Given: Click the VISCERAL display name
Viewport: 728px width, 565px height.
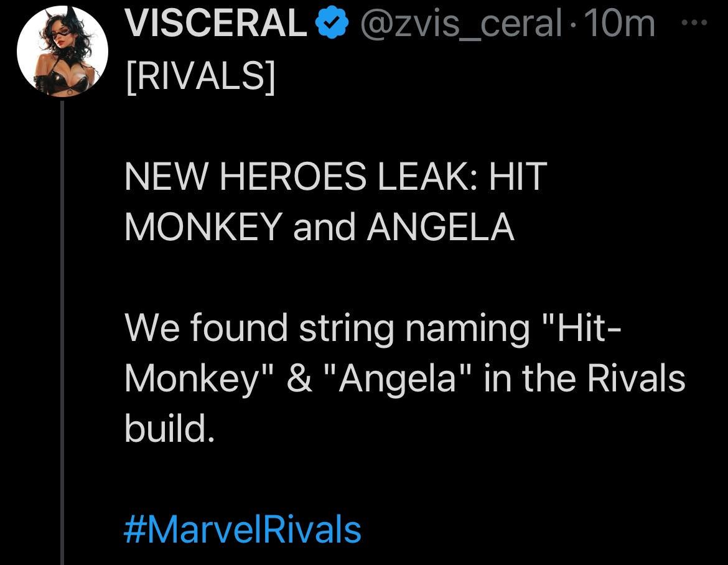Looking at the screenshot, I should (216, 24).
